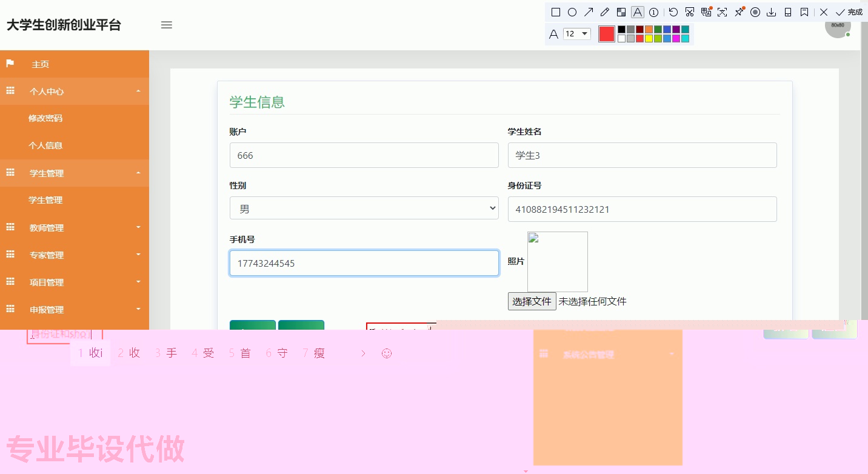868x474 pixels.
Task: Undo the last annotation
Action: pos(673,12)
